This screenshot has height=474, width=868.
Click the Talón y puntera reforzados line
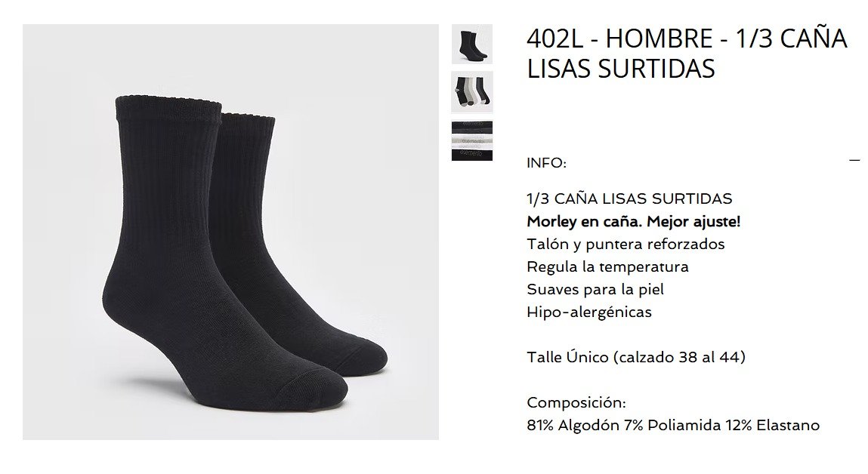626,244
